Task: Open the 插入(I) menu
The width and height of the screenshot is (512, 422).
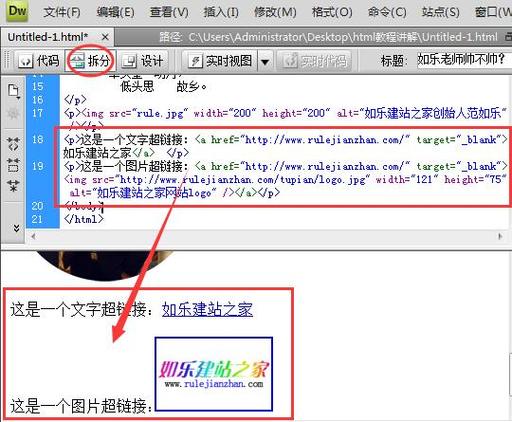Action: (x=221, y=12)
